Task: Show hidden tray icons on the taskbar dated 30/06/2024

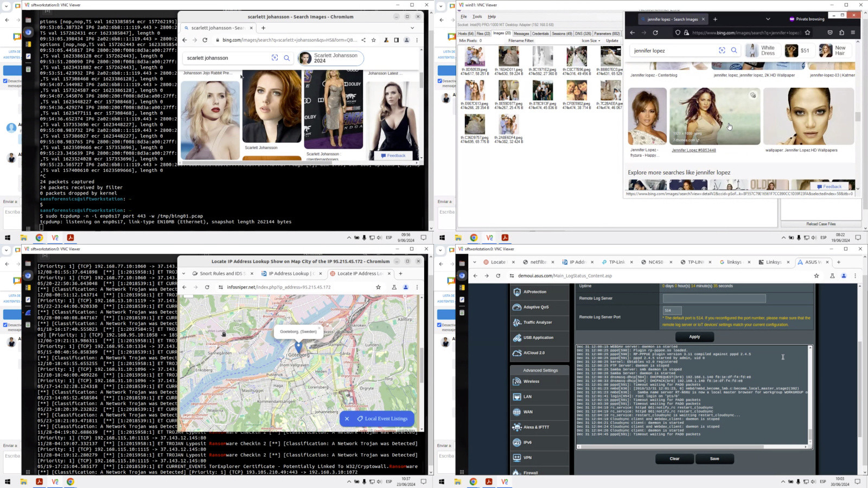Action: pyautogui.click(x=783, y=481)
